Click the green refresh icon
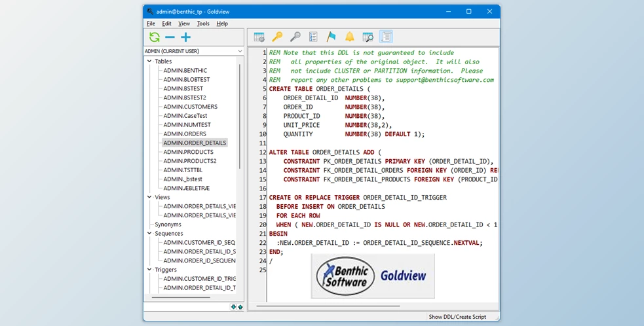 pos(154,37)
